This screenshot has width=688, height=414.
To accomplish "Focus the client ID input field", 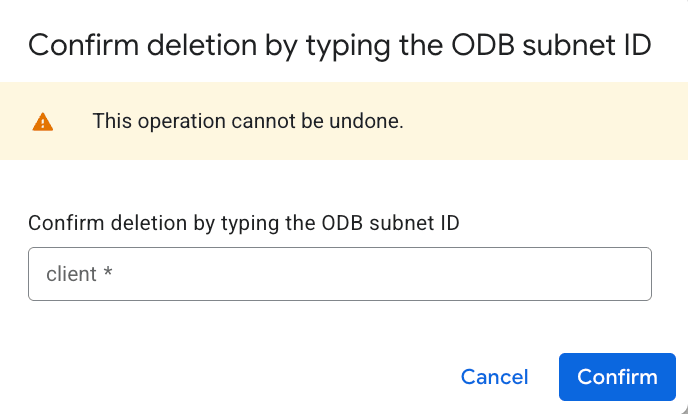I will (x=340, y=274).
